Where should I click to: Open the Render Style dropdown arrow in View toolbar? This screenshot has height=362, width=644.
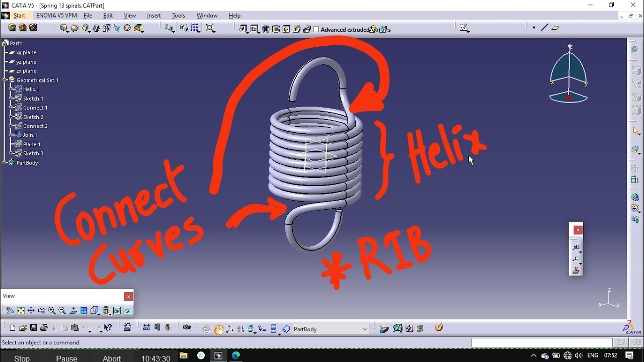coord(110,314)
